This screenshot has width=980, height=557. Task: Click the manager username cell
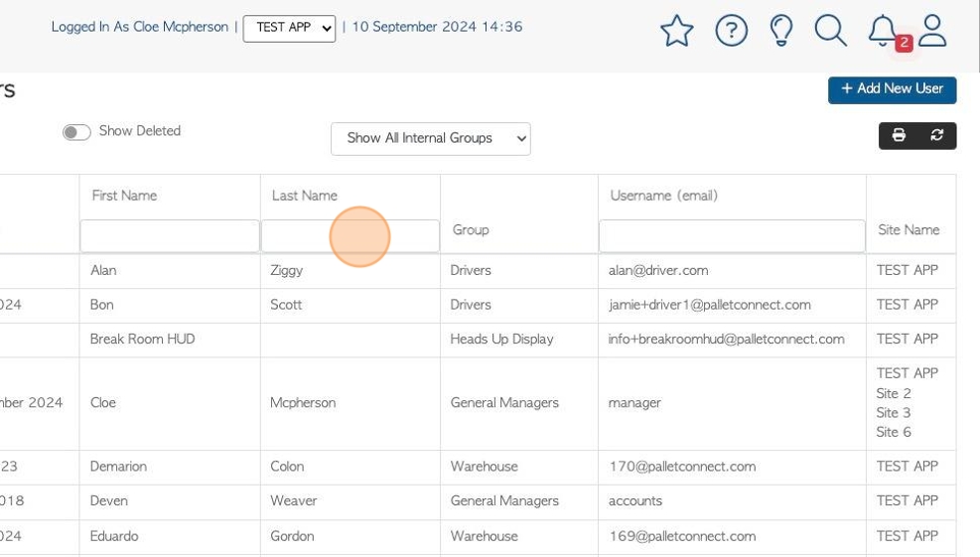tap(634, 403)
